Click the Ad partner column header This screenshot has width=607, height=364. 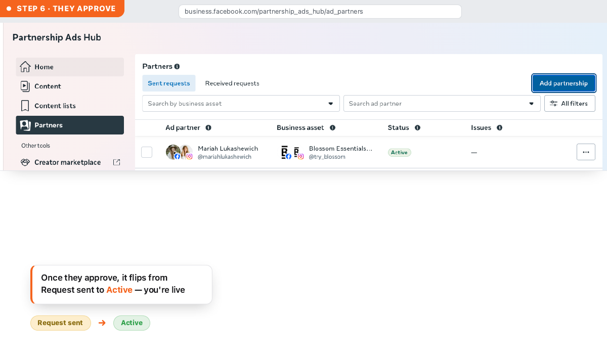tap(183, 128)
